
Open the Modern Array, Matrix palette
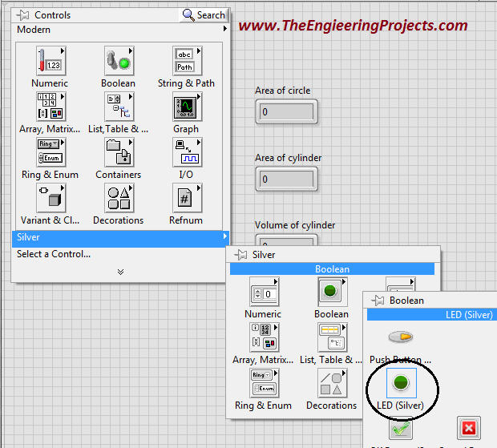point(51,107)
